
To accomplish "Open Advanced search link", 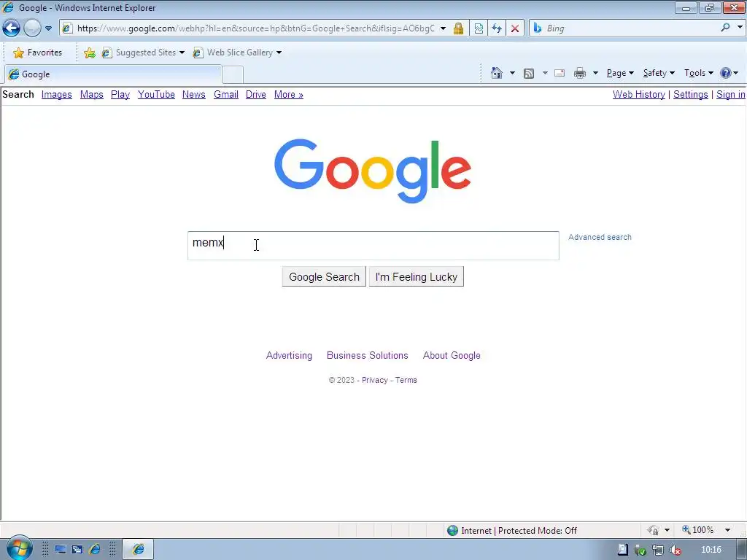I will click(x=600, y=237).
